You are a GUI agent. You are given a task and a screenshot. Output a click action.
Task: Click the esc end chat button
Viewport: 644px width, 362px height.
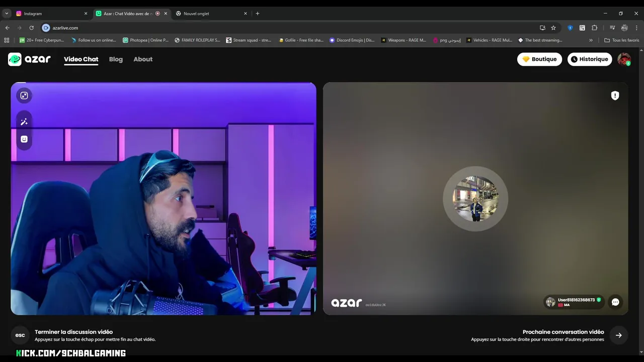(x=20, y=335)
